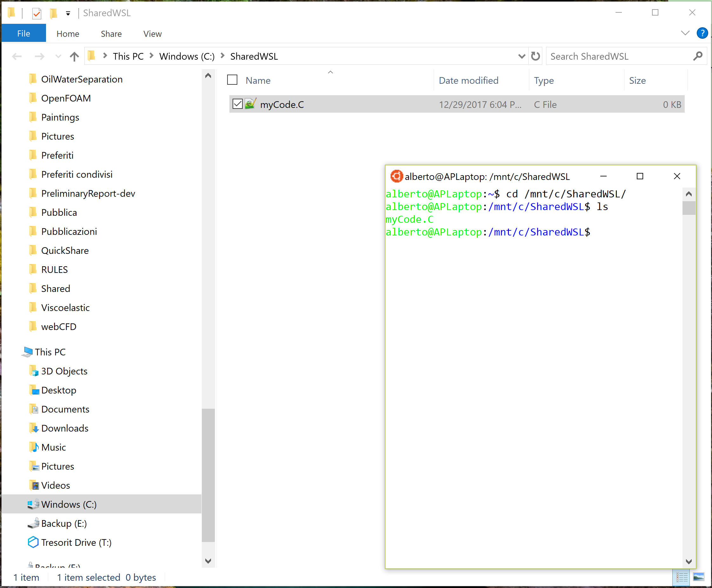Open the Share ribbon tab

coord(111,34)
